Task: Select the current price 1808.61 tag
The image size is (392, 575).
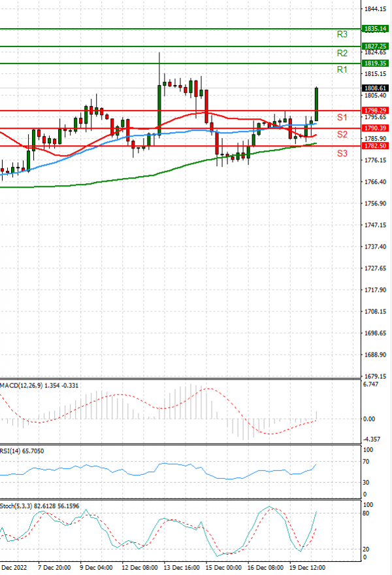Action: click(375, 88)
